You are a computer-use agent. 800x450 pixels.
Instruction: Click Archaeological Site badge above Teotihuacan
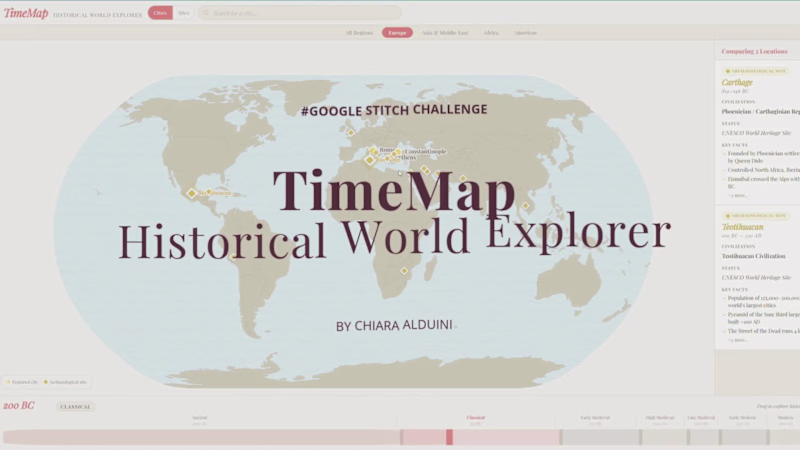pos(756,216)
